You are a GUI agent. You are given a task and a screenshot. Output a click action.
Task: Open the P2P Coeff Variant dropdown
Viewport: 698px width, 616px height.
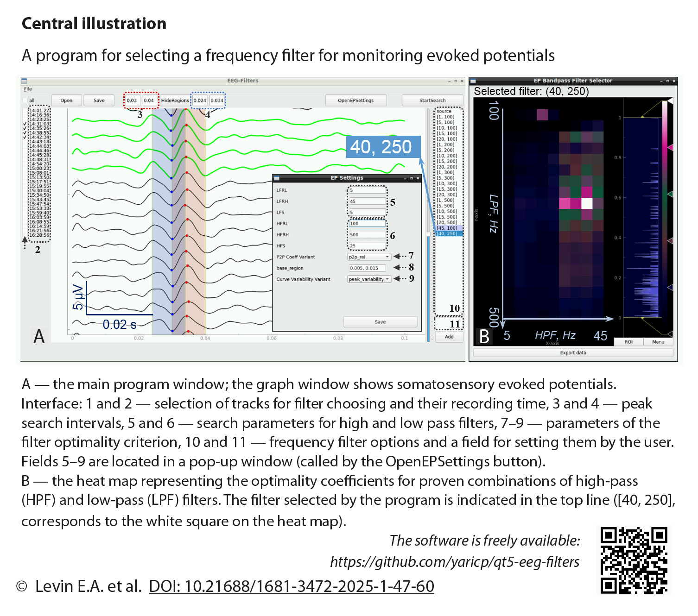(x=369, y=257)
